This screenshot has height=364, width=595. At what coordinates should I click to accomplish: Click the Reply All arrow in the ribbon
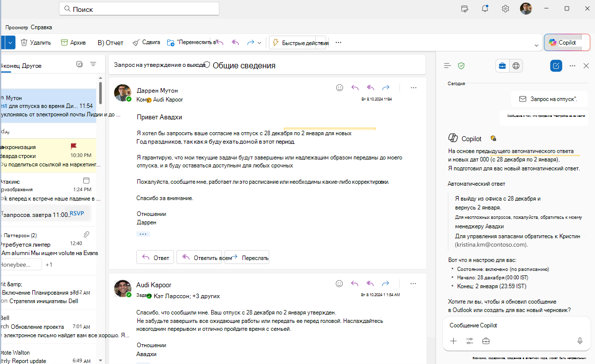(x=236, y=43)
